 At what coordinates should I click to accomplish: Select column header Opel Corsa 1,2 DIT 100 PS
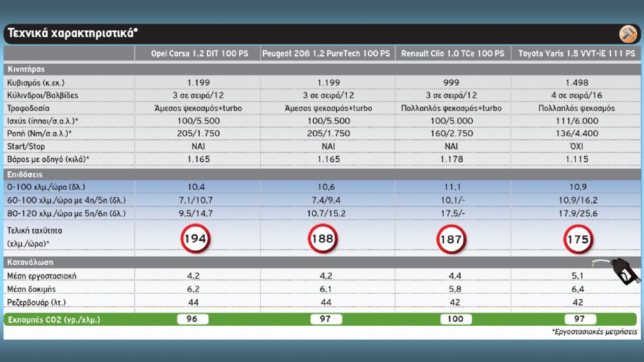(x=200, y=53)
